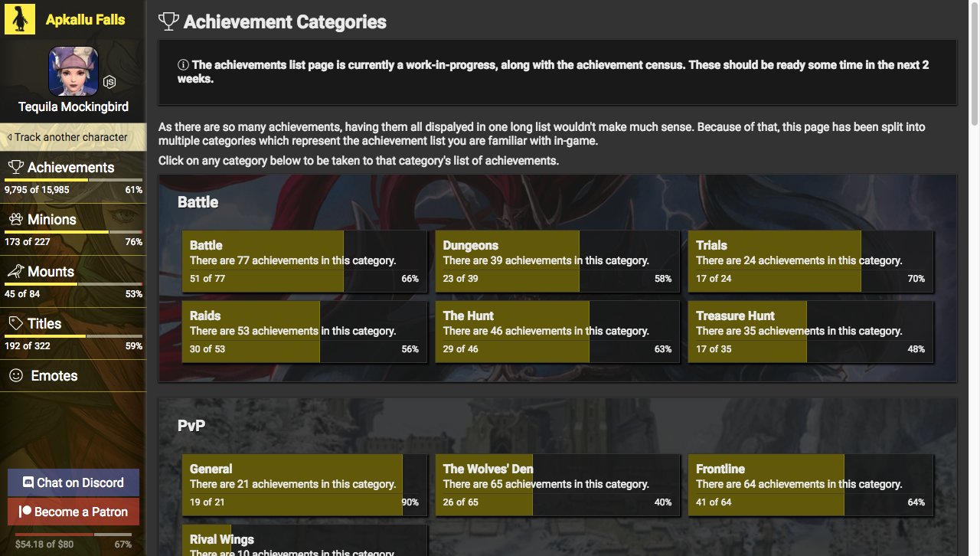Click the Tequila Mockingbird character name
Viewport: 980px width, 556px height.
pos(73,107)
